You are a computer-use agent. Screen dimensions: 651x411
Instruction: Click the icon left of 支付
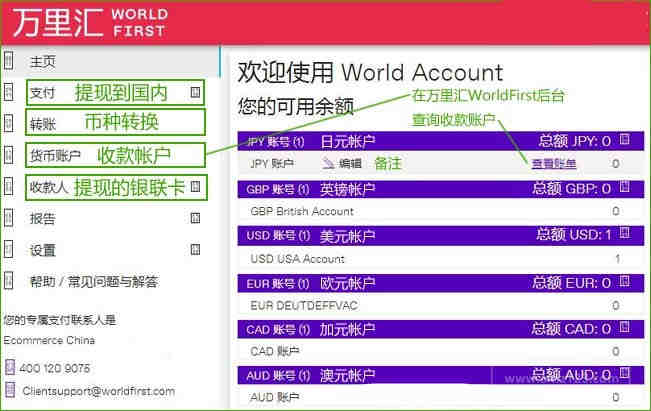(x=9, y=92)
